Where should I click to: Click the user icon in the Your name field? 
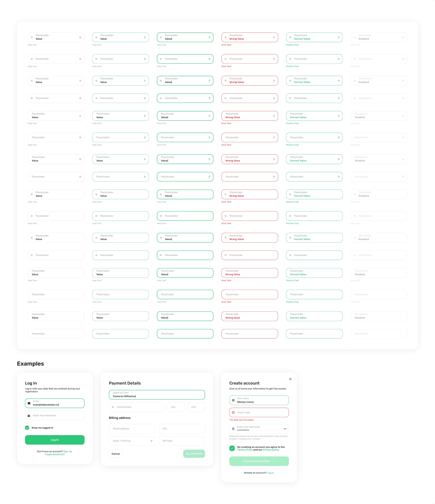[x=233, y=400]
